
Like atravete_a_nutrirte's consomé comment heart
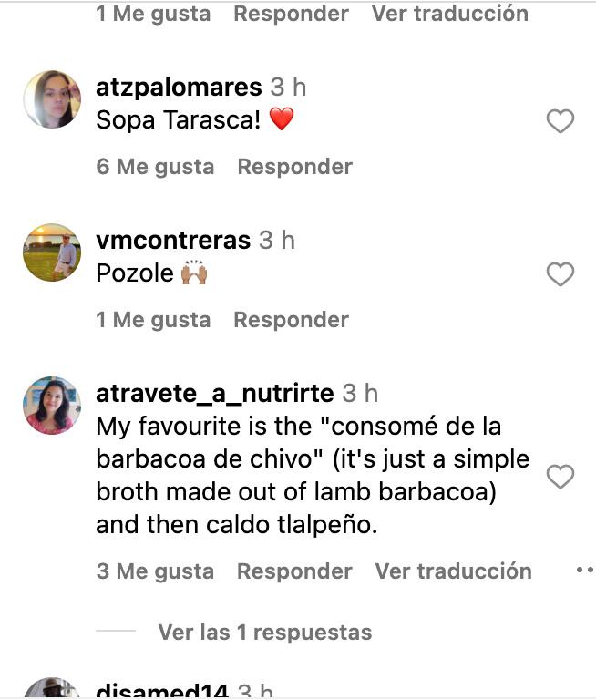(560, 477)
